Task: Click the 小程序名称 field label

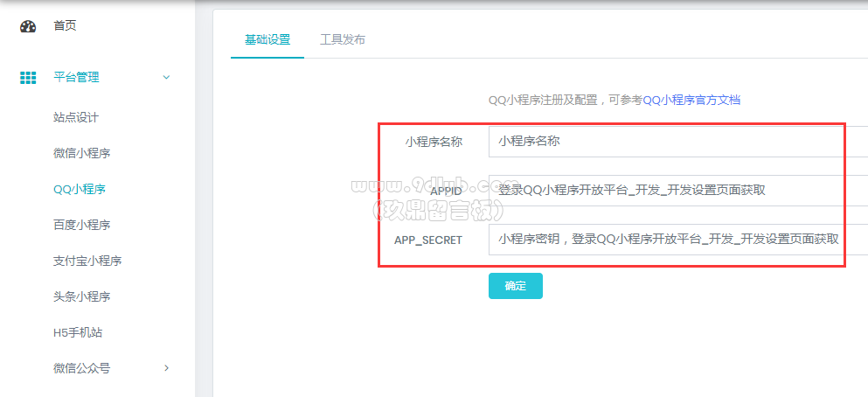Action: tap(434, 143)
